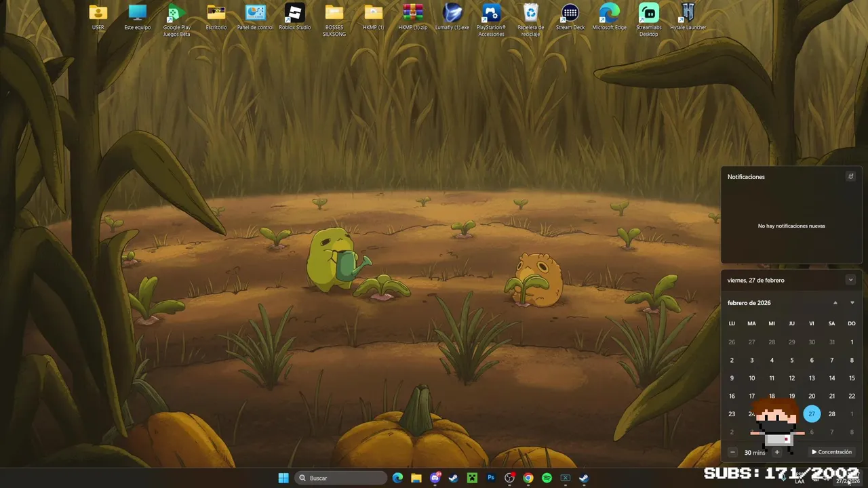Screen dimensions: 868x488
Task: Launch Google Play Juegos Beta shortcut
Action: pyautogui.click(x=176, y=20)
